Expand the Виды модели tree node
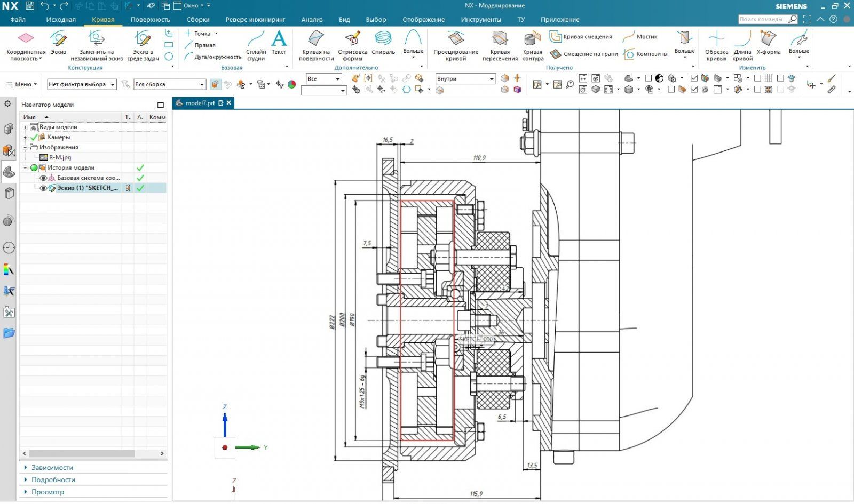This screenshot has height=504, width=854. (25, 127)
